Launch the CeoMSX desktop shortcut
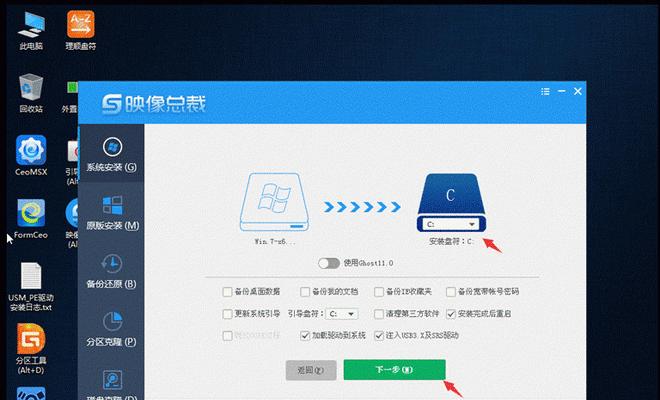Viewport: 660px width, 400px height. 31,156
